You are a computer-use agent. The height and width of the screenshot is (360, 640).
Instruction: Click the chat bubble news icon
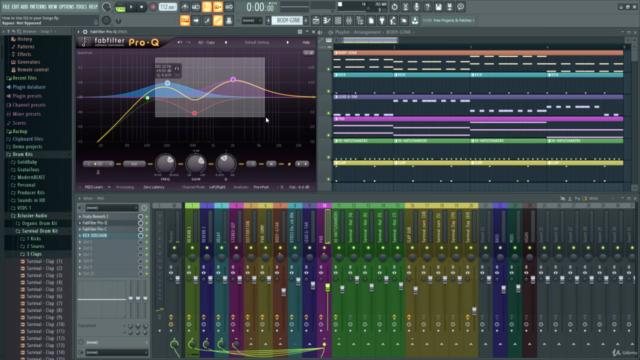(x=460, y=7)
